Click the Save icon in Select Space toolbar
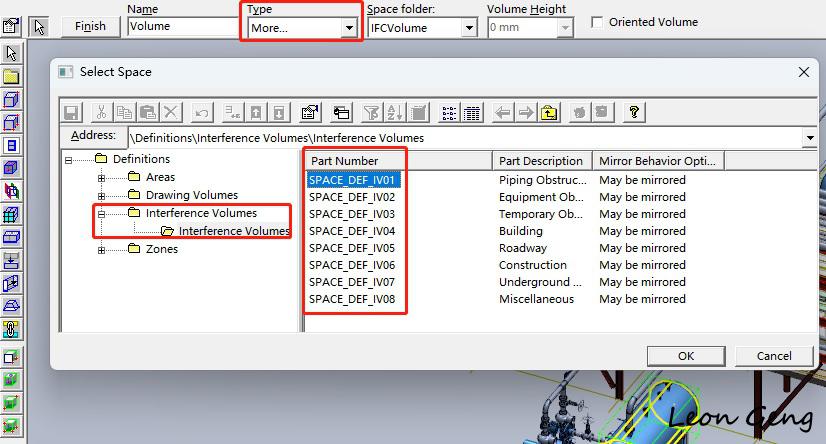The width and height of the screenshot is (826, 444). [71, 113]
